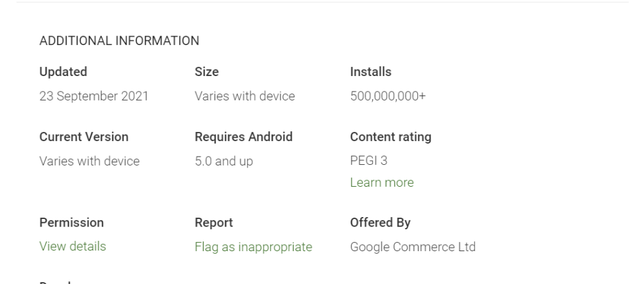The height and width of the screenshot is (284, 644).
Task: Click the Permission heading
Action: (71, 222)
